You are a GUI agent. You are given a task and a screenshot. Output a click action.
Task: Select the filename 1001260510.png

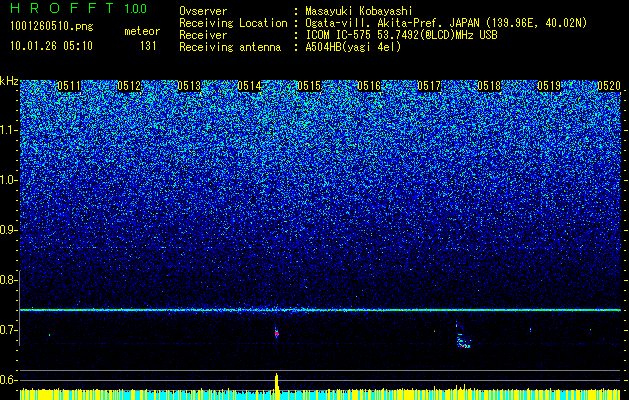coord(51,26)
